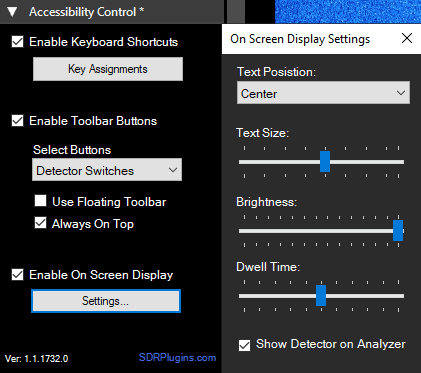The height and width of the screenshot is (373, 421).
Task: Disable the Enable Toolbar Buttons checkbox
Action: coord(17,121)
